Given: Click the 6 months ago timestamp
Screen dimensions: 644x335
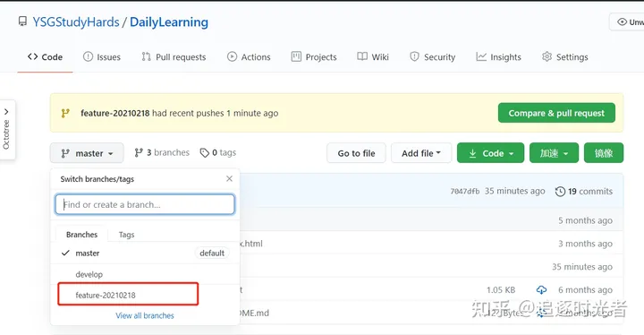Looking at the screenshot, I should pyautogui.click(x=585, y=289).
